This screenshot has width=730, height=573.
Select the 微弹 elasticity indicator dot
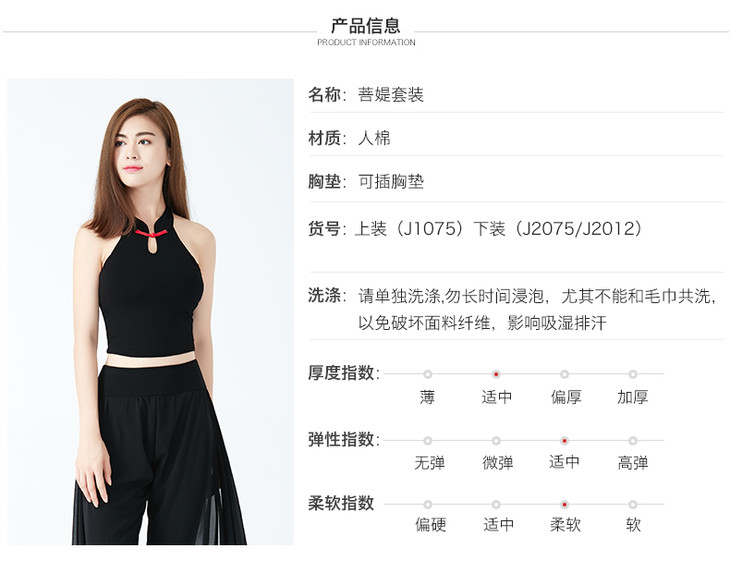point(496,440)
